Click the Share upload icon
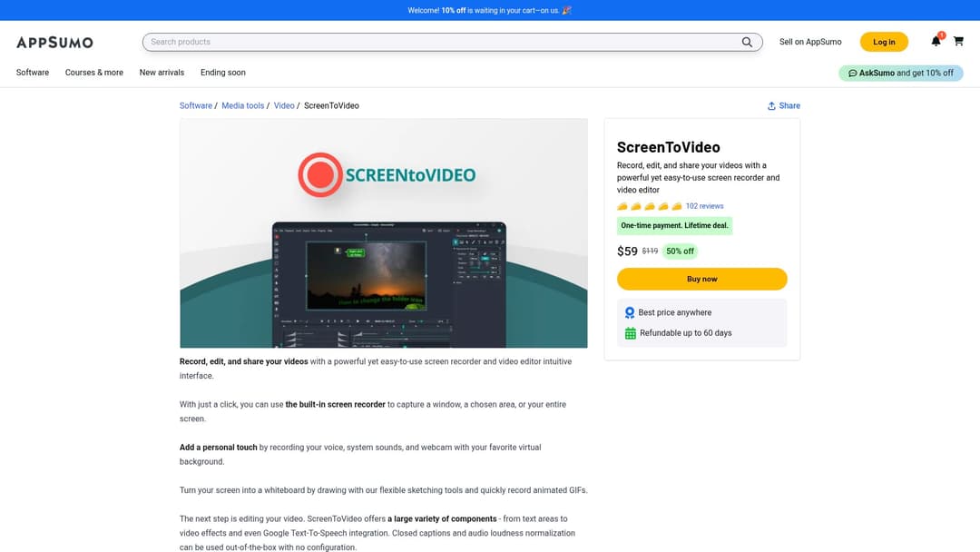This screenshot has width=980, height=552. [771, 105]
